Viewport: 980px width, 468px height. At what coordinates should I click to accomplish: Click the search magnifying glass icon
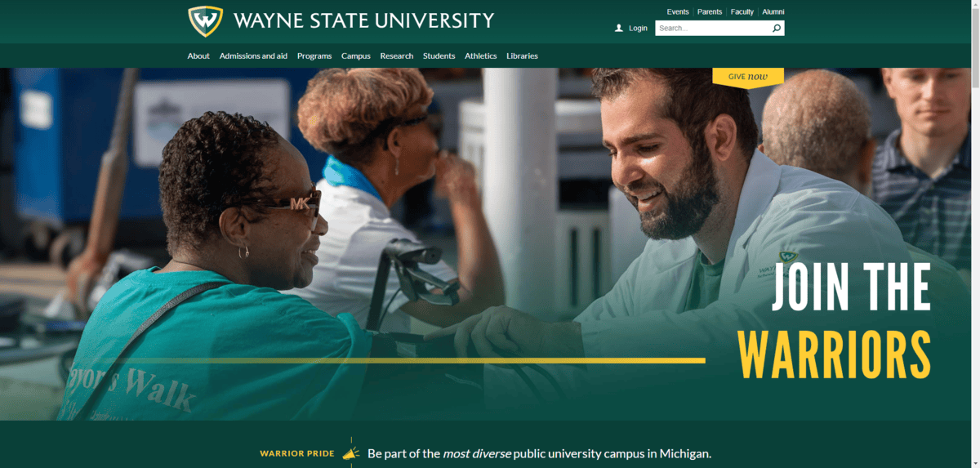pos(777,28)
